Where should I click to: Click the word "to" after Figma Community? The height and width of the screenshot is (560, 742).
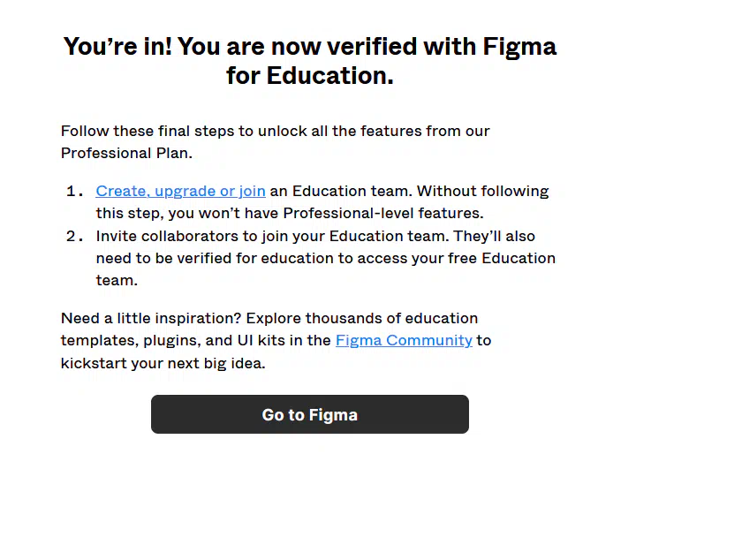pos(484,340)
